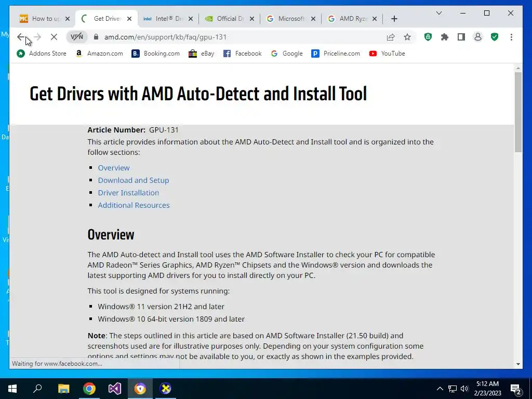Screen dimensions: 532x399
Task: Open the Chrome profile menu
Action: coord(478,37)
